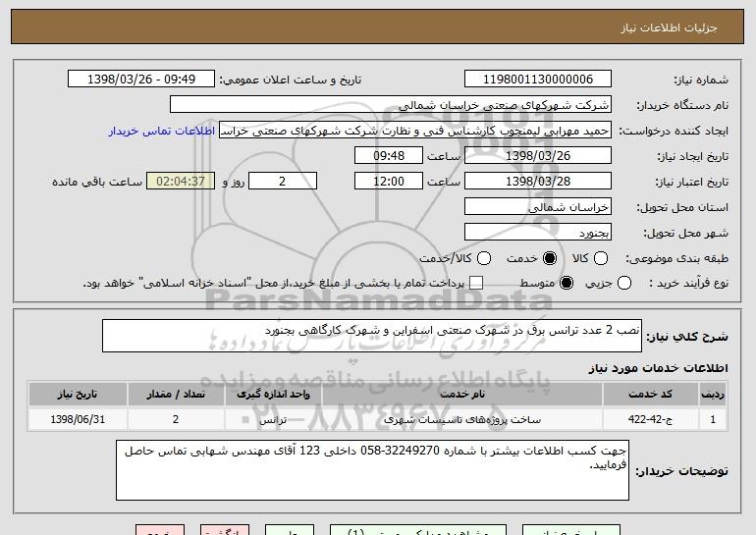Viewport: 756px width, 535px height.
Task: Click the buyer notes text area
Action: pos(372,470)
